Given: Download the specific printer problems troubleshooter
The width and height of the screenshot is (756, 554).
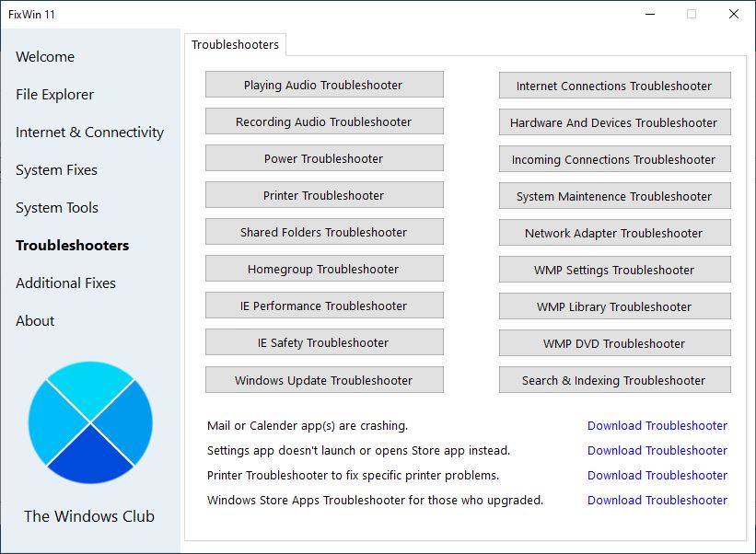Looking at the screenshot, I should 657,476.
